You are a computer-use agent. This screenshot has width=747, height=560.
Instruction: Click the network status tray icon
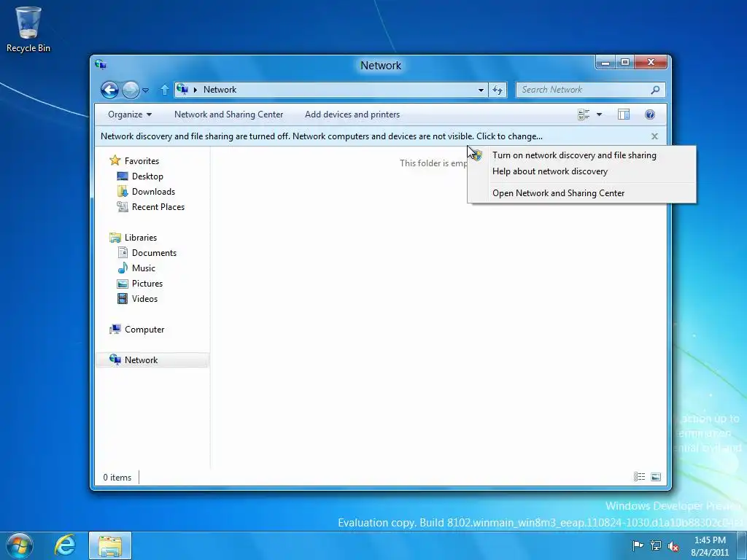pos(656,545)
